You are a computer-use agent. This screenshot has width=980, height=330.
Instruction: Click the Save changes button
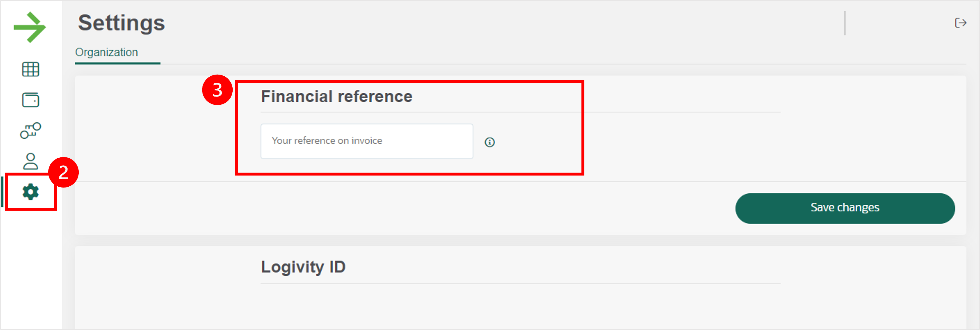(845, 208)
